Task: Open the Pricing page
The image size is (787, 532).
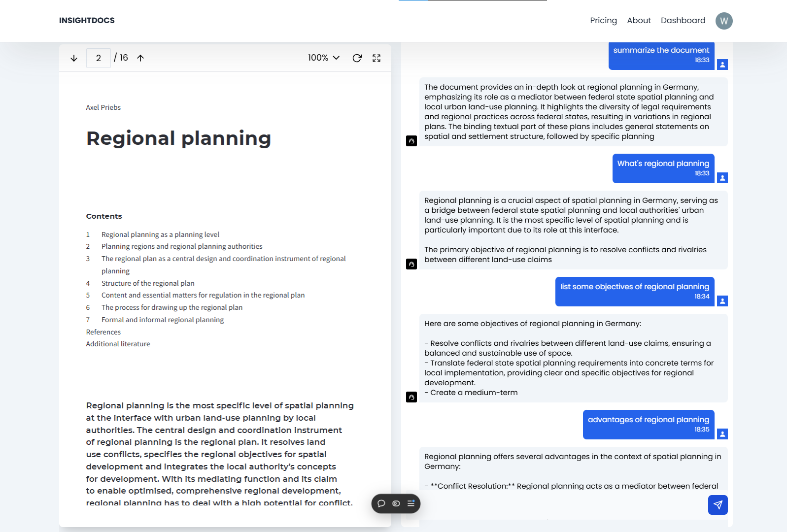Action: pos(603,21)
